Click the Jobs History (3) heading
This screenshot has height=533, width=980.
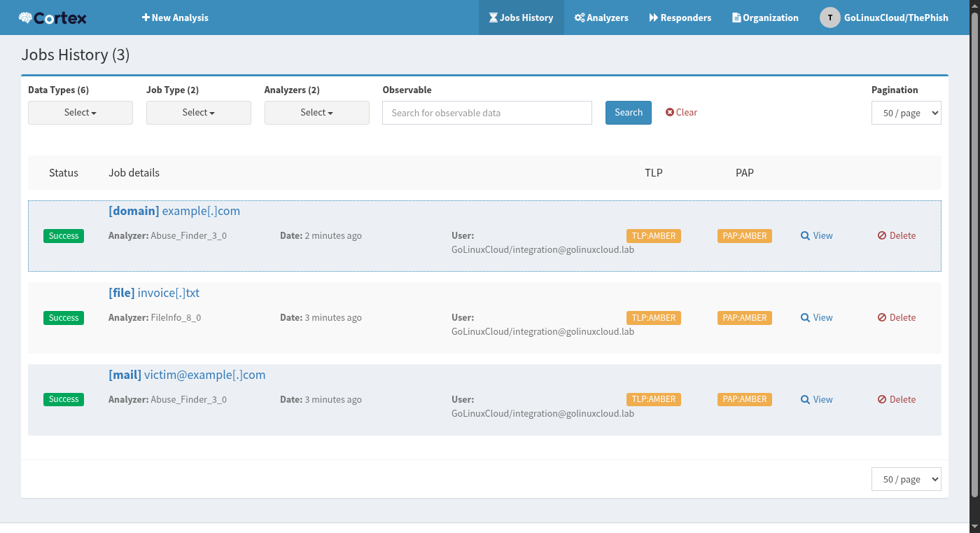[x=76, y=55]
